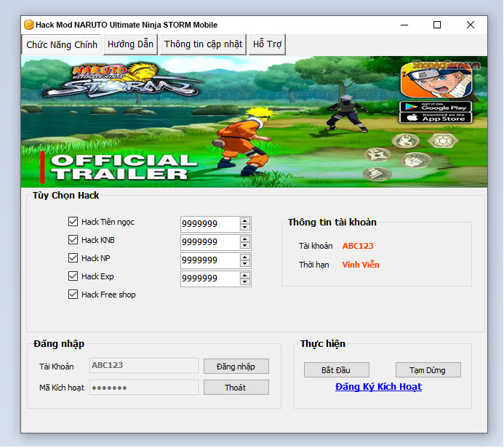Screen dimensions: 504x448
Task: Uncheck Hack Free shop
Action: pos(73,295)
